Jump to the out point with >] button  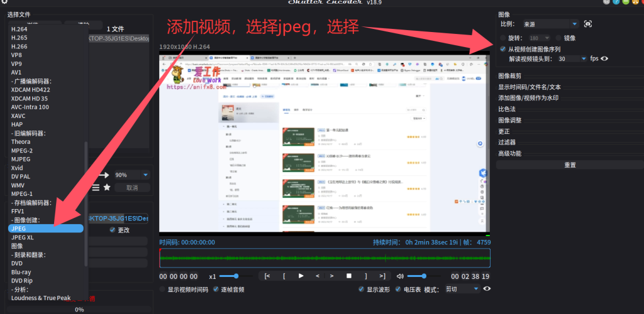382,276
